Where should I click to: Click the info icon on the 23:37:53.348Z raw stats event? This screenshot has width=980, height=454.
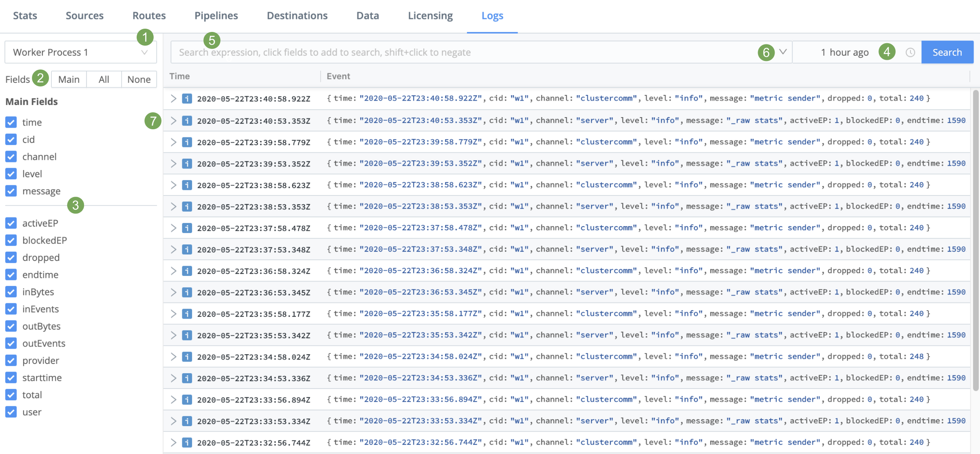tap(187, 249)
